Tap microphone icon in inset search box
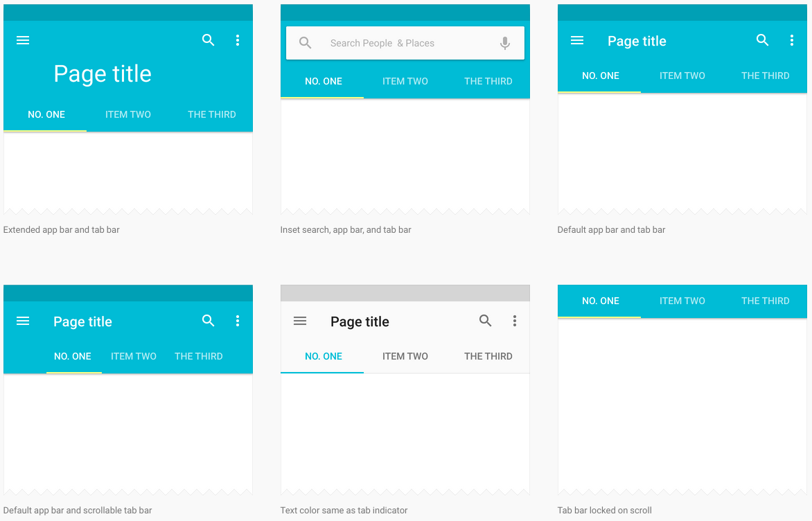The height and width of the screenshot is (521, 812). coord(505,43)
